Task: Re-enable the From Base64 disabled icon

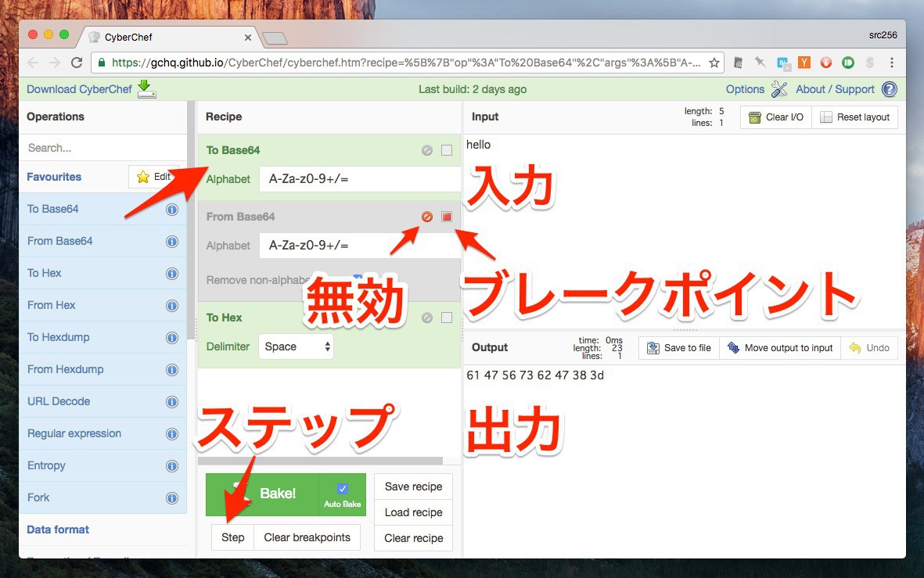Action: point(427,217)
